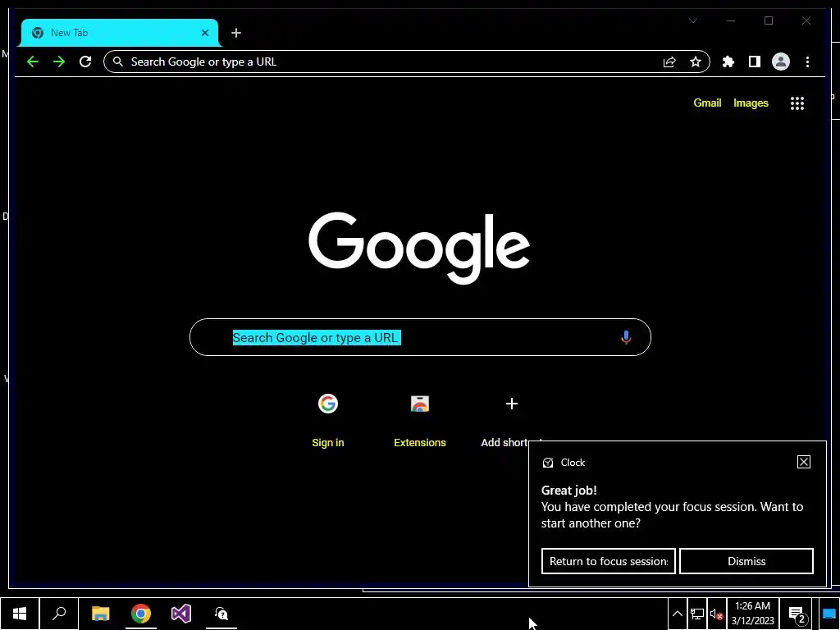
Task: Go forward with the forward arrow
Action: 59,62
